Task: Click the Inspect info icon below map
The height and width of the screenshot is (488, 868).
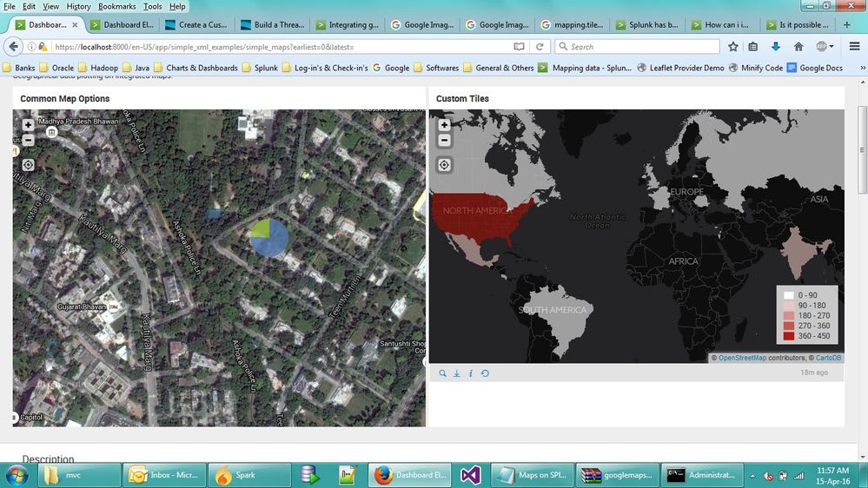Action: pyautogui.click(x=470, y=373)
